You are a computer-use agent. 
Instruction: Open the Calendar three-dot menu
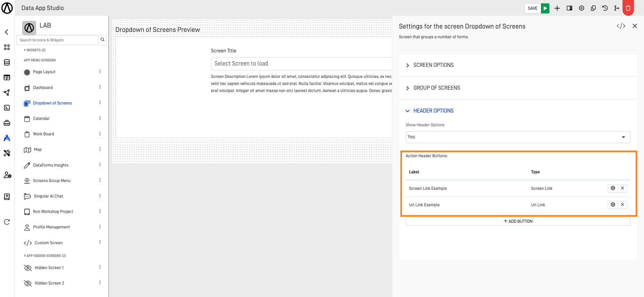pos(100,118)
